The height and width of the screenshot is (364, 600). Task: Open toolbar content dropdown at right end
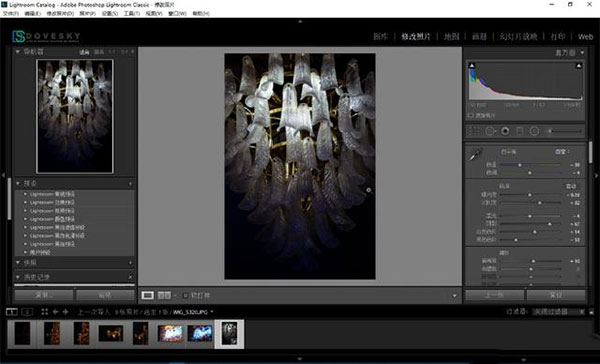tap(454, 295)
